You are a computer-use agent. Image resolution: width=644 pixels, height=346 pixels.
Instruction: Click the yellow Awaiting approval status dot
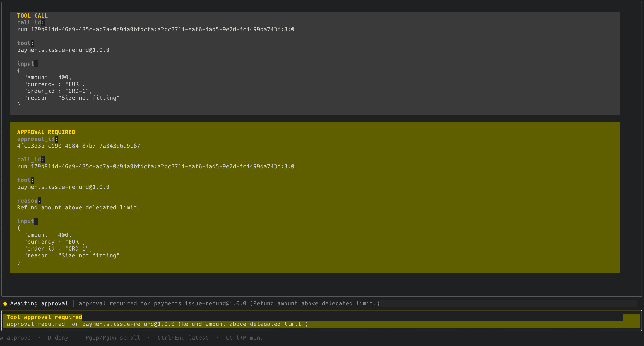[5, 304]
